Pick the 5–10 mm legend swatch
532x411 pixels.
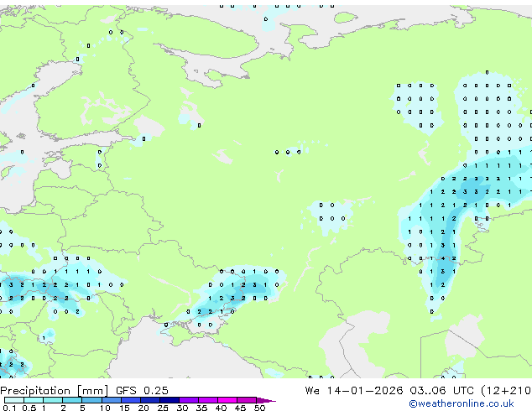[91, 400]
